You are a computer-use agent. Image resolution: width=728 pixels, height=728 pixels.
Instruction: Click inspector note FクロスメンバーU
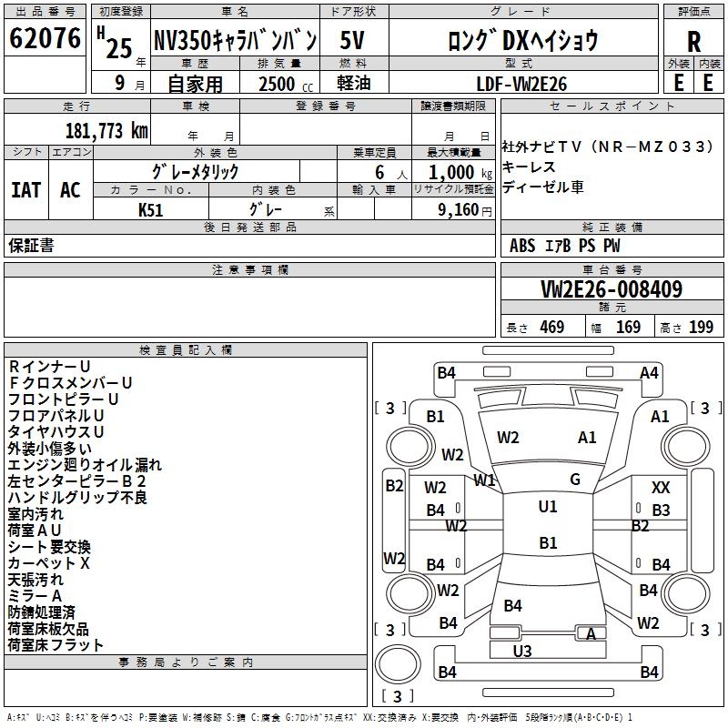70,383
